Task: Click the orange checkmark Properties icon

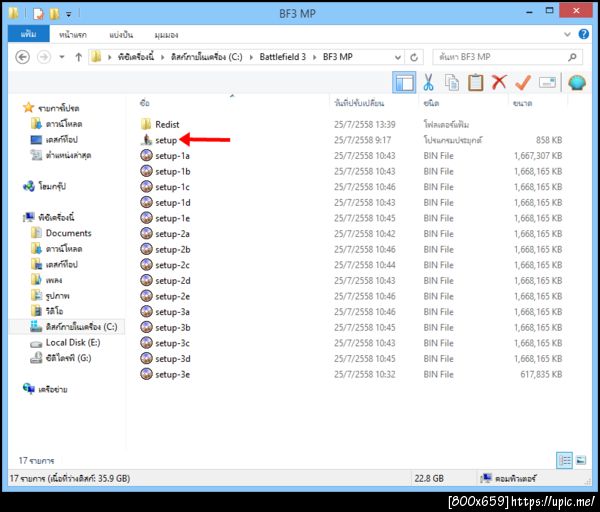Action: click(523, 82)
